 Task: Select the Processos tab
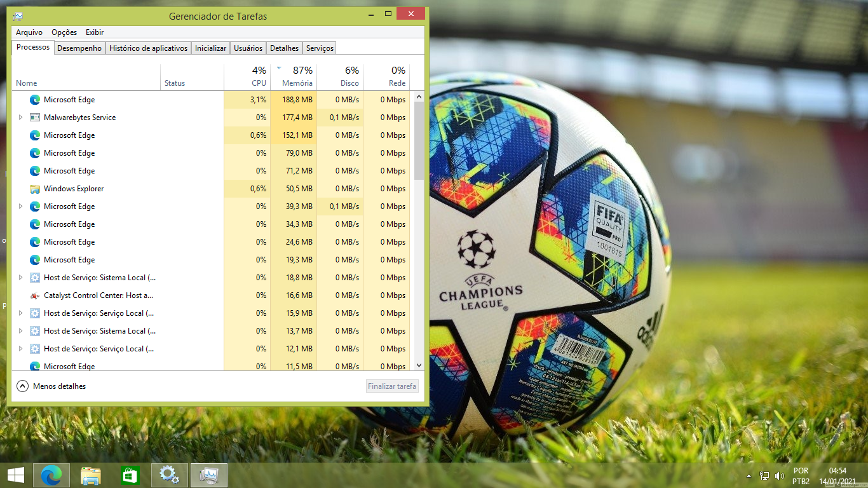(33, 47)
